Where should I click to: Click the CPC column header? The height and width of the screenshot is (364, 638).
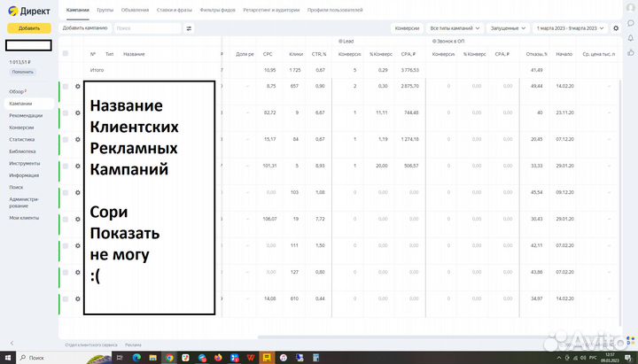click(268, 54)
